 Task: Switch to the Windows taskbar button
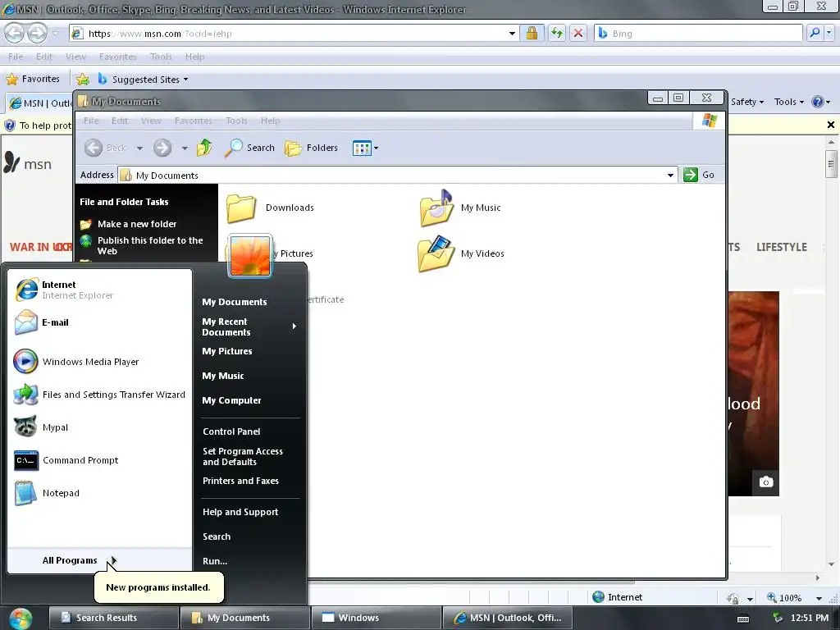click(376, 619)
